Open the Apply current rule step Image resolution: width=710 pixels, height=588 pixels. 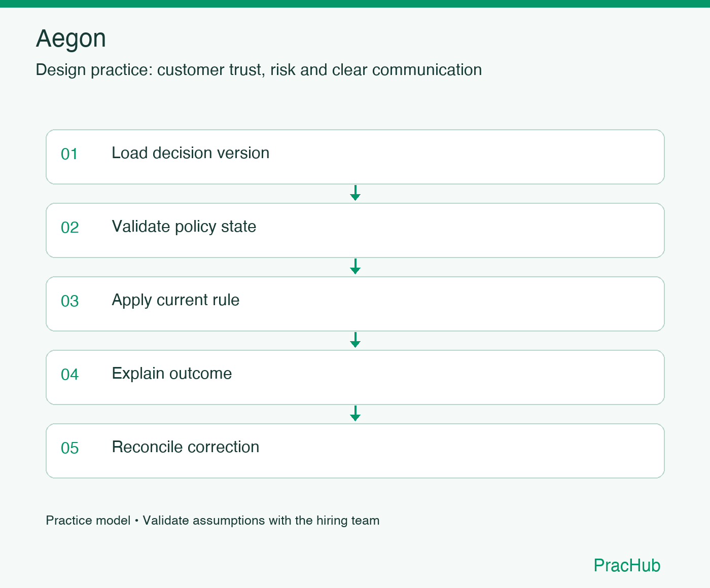point(355,304)
